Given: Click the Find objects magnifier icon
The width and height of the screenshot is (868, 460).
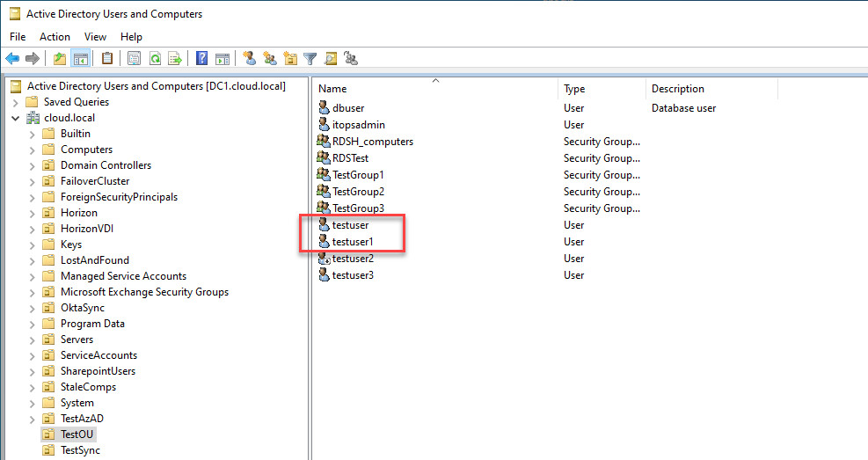Looking at the screenshot, I should coord(331,58).
